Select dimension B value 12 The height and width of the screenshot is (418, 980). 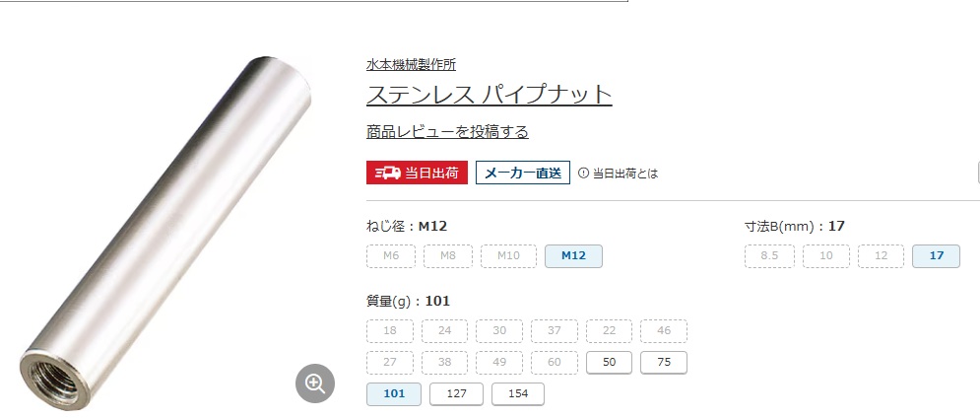[882, 256]
